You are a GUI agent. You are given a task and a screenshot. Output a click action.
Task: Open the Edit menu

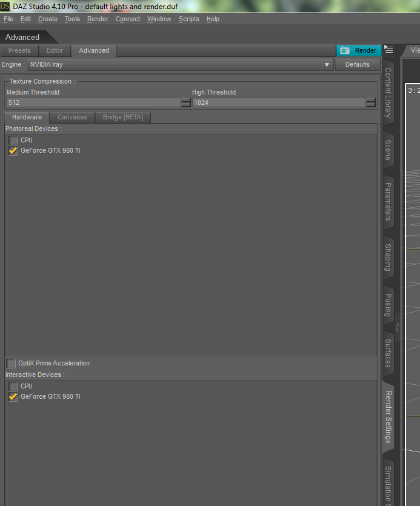(26, 19)
